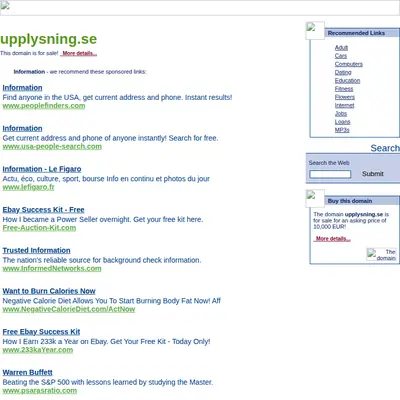The image size is (400, 400).
Task: Visit www.InformedNetworks.com link
Action: 52,268
